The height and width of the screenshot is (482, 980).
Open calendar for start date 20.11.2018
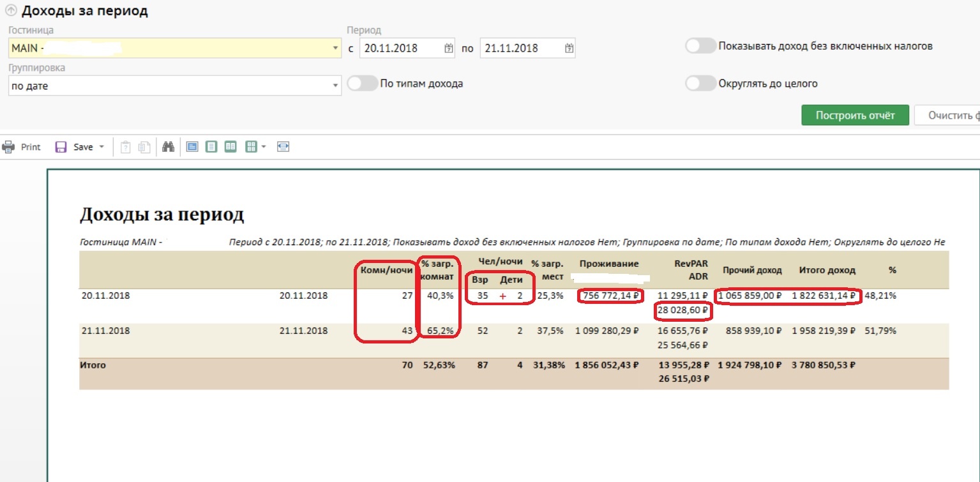click(x=448, y=49)
